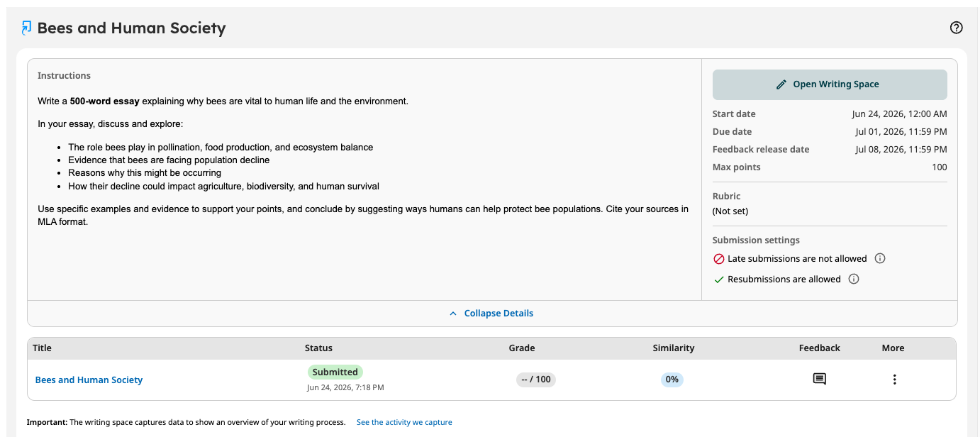
Task: Click the More column header
Action: (893, 348)
